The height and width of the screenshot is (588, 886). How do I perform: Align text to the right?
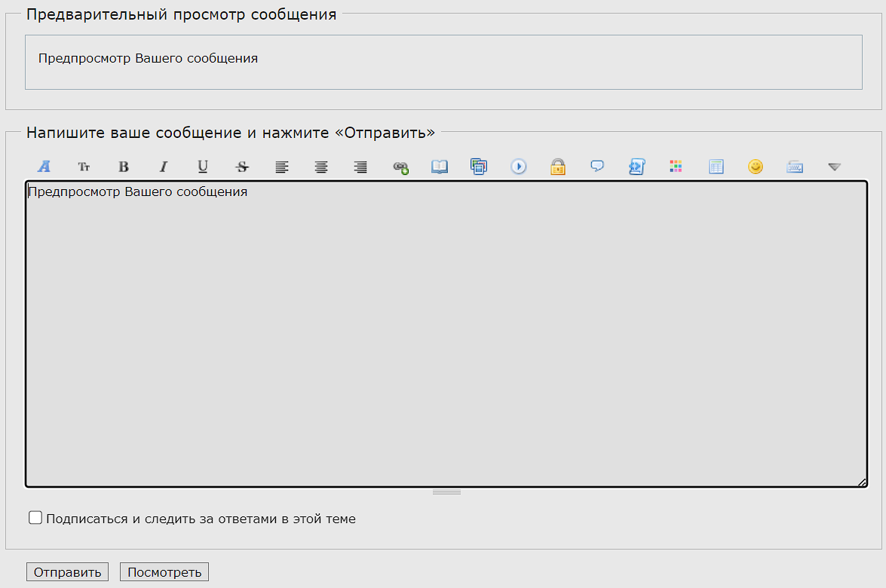pyautogui.click(x=361, y=167)
